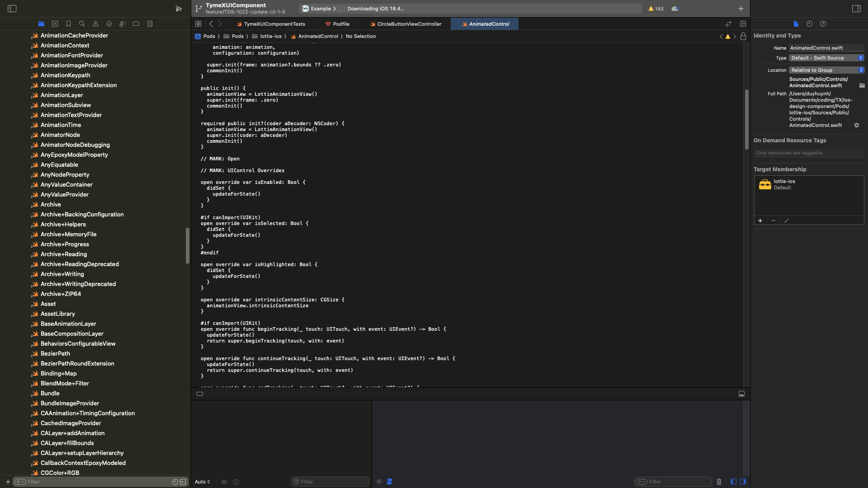Toggle the left navigator sidebar

tap(12, 9)
